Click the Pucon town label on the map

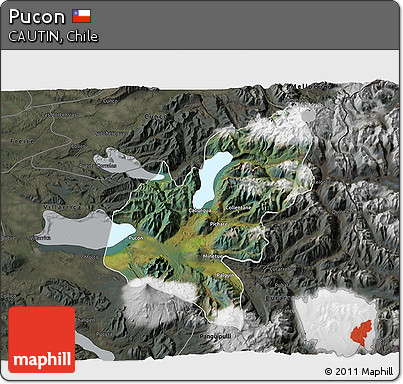pos(136,238)
